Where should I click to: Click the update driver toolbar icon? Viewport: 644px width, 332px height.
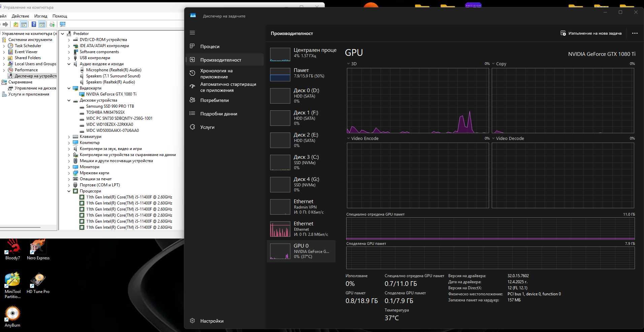pyautogui.click(x=52, y=24)
